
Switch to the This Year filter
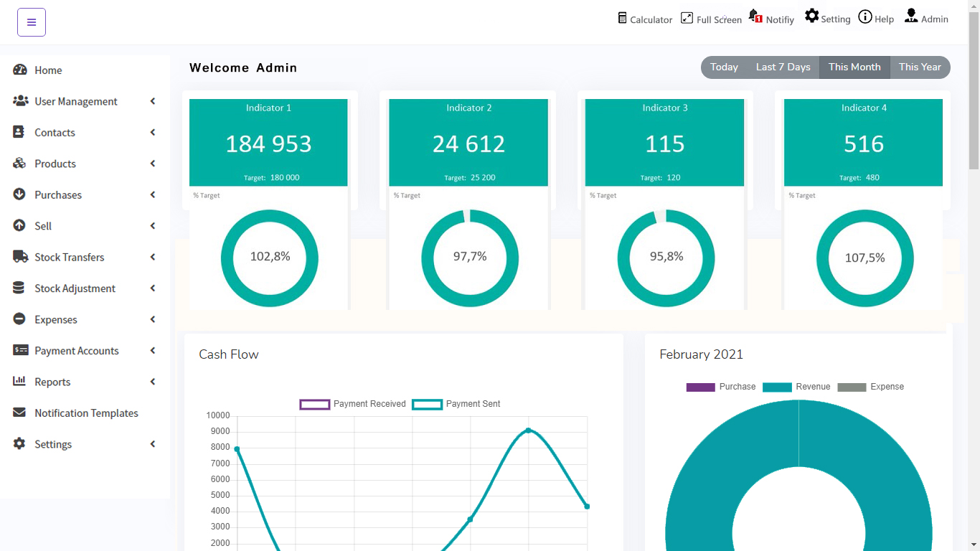tap(920, 67)
